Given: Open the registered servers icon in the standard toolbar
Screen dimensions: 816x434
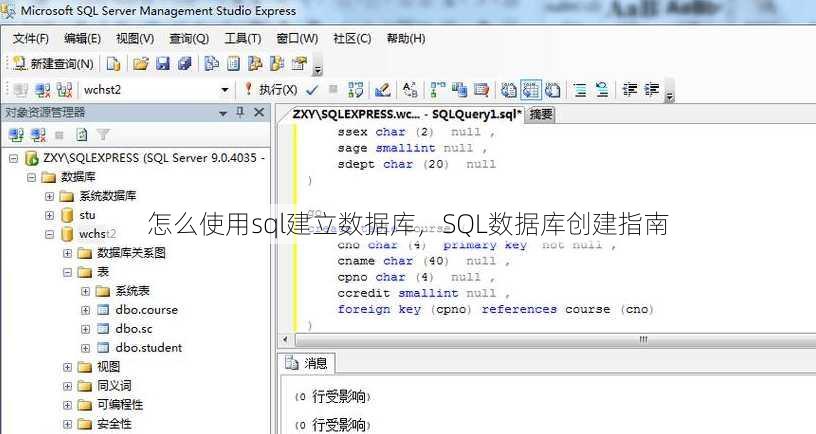Looking at the screenshot, I should coord(211,63).
